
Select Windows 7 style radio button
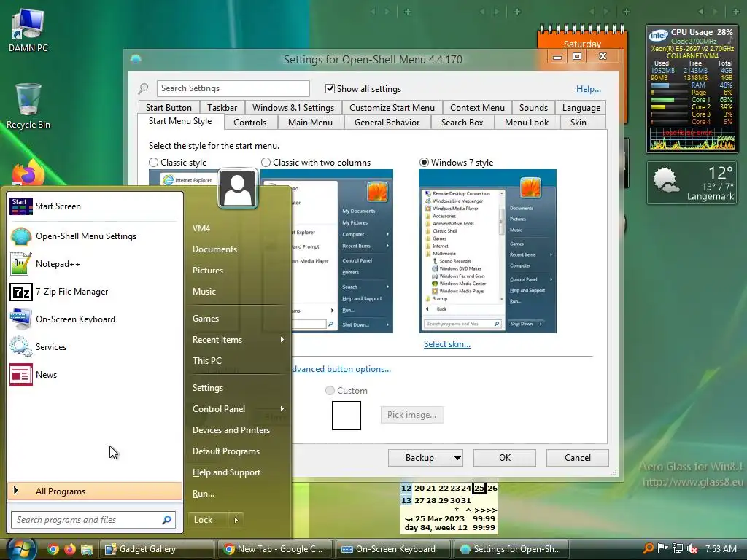tap(424, 163)
